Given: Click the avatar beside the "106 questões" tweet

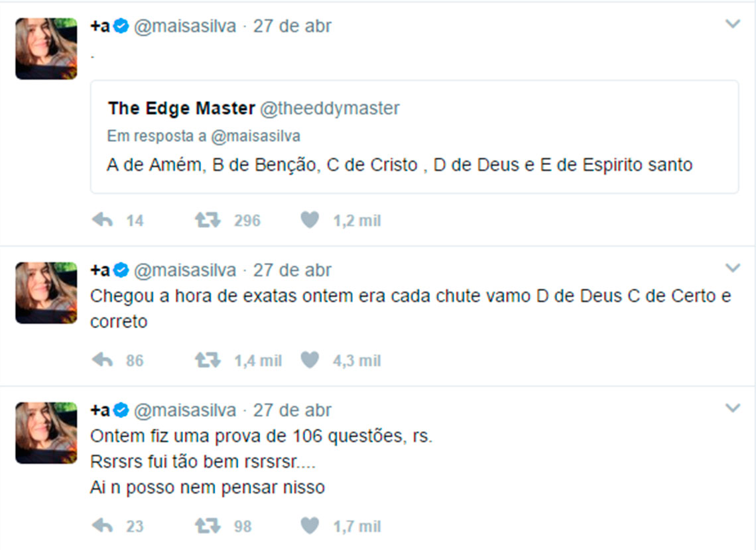Looking at the screenshot, I should click(x=46, y=433).
